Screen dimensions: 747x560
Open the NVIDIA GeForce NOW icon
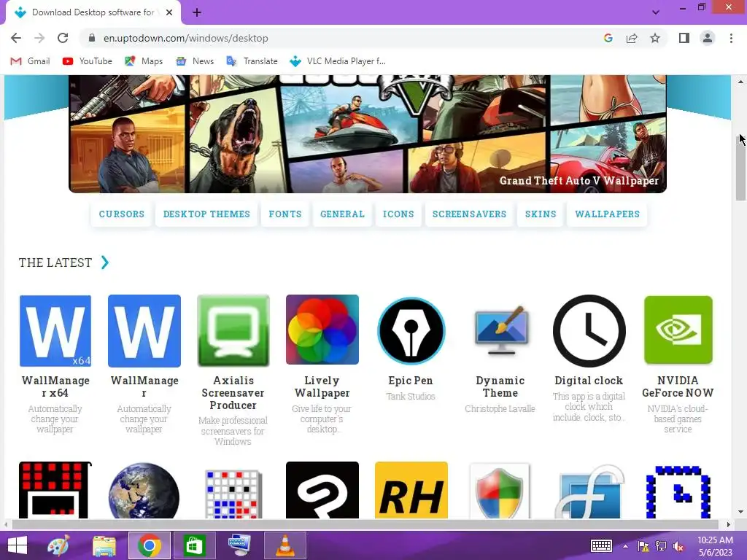coord(678,330)
